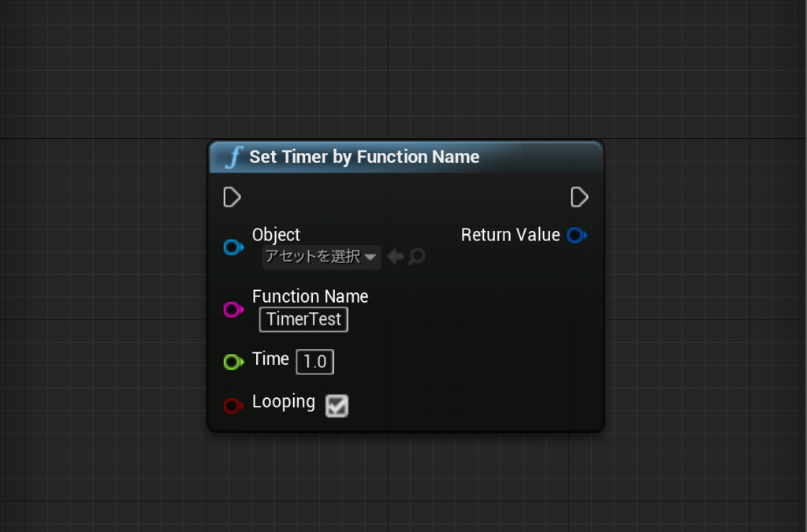Edit the Time value field 1.0
807x532 pixels.
315,362
